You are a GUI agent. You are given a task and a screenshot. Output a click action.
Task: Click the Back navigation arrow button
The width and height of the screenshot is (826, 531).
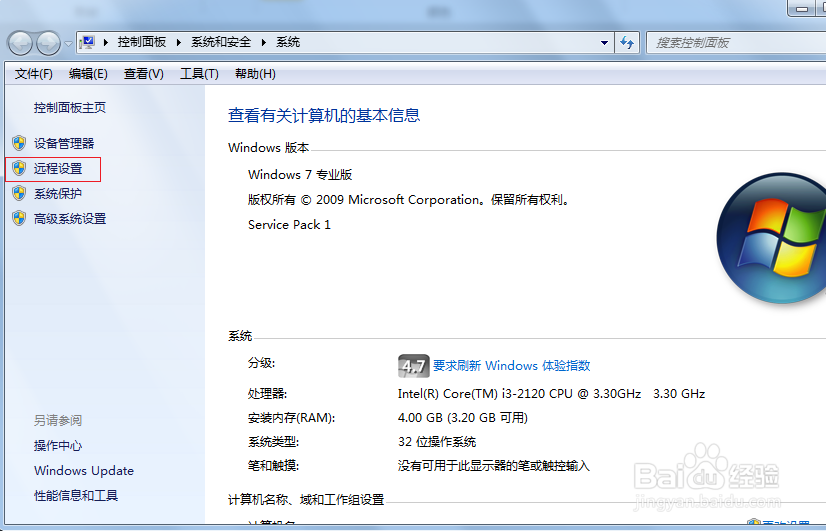21,43
